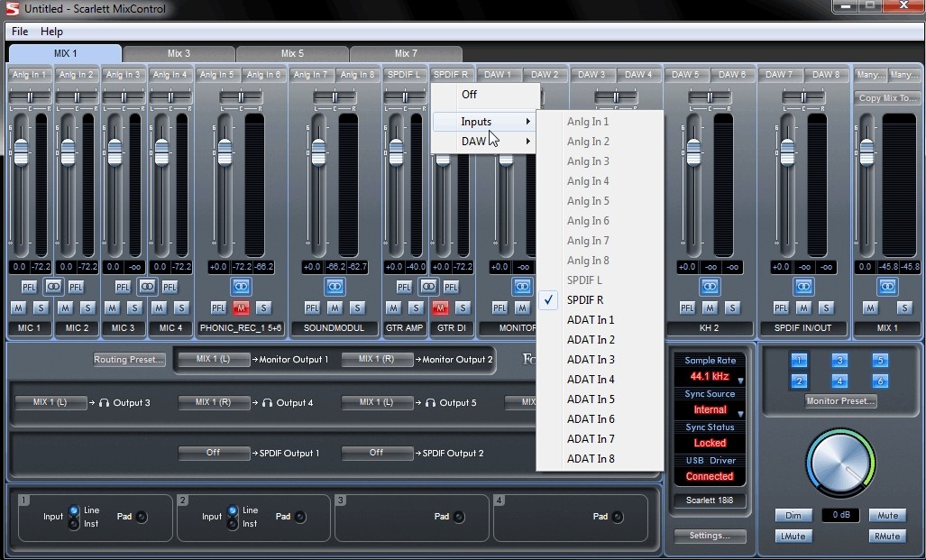Toggle stereo link between MIC 1 and MIC 2
Viewport: 926px width, 560px height.
(x=53, y=287)
